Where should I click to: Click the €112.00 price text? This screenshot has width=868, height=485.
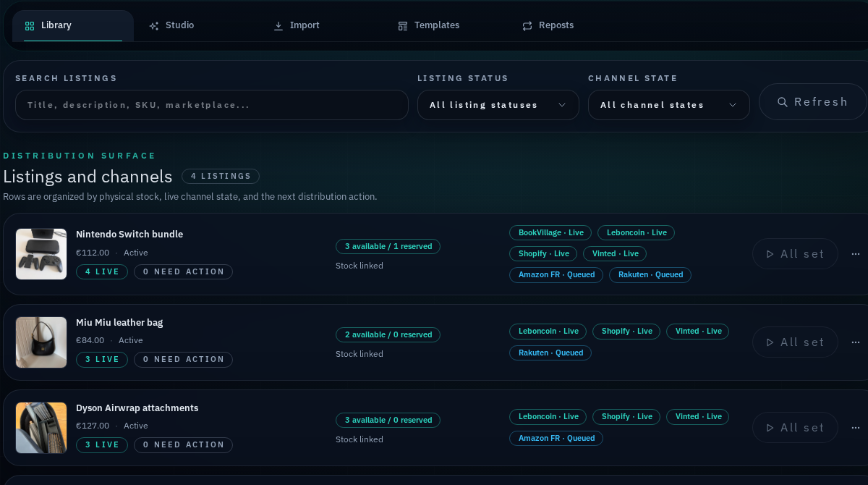coord(93,253)
